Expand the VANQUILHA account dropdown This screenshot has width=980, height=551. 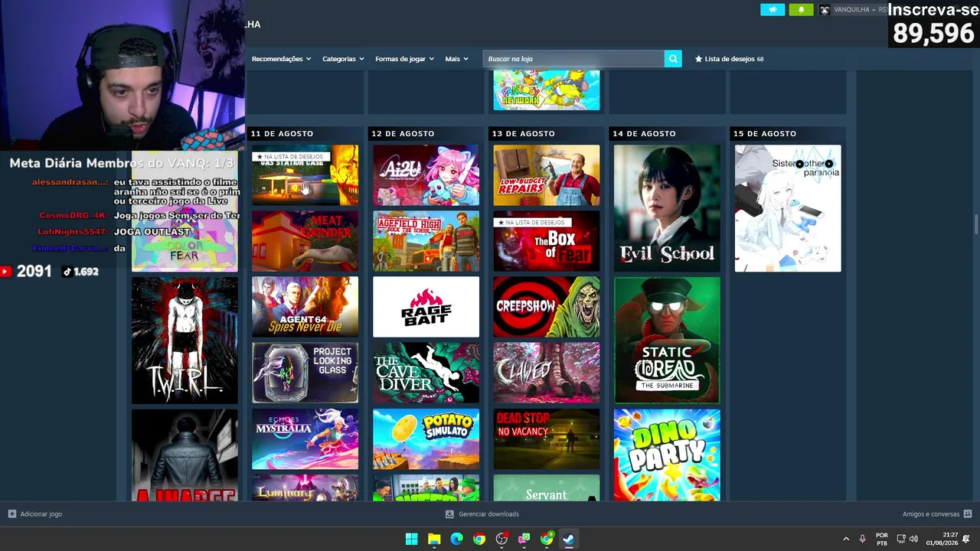click(854, 10)
